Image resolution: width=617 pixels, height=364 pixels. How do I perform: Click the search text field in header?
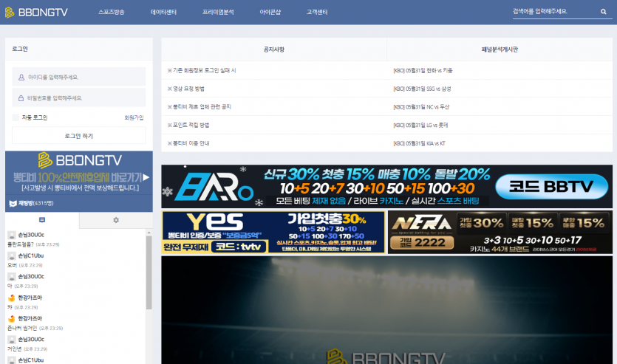pos(555,12)
